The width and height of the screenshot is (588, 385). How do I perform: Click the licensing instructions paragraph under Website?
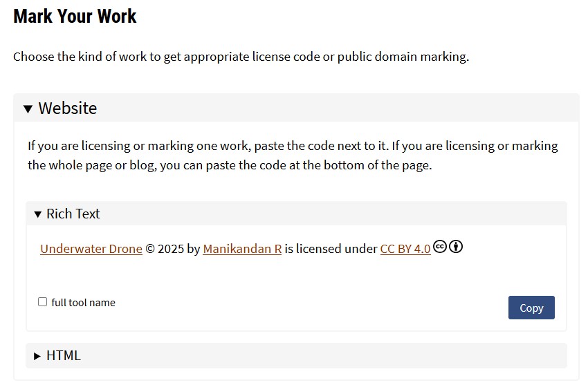[293, 156]
